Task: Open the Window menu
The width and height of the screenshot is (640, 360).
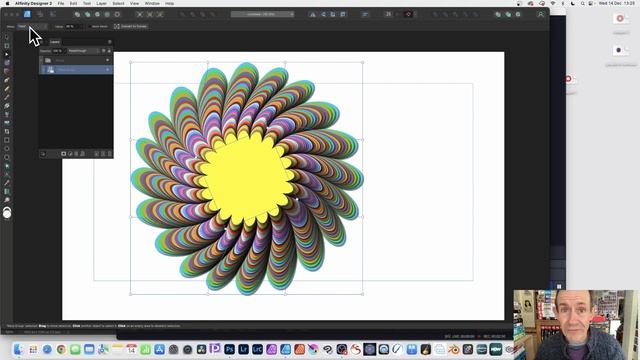Action: click(152, 3)
